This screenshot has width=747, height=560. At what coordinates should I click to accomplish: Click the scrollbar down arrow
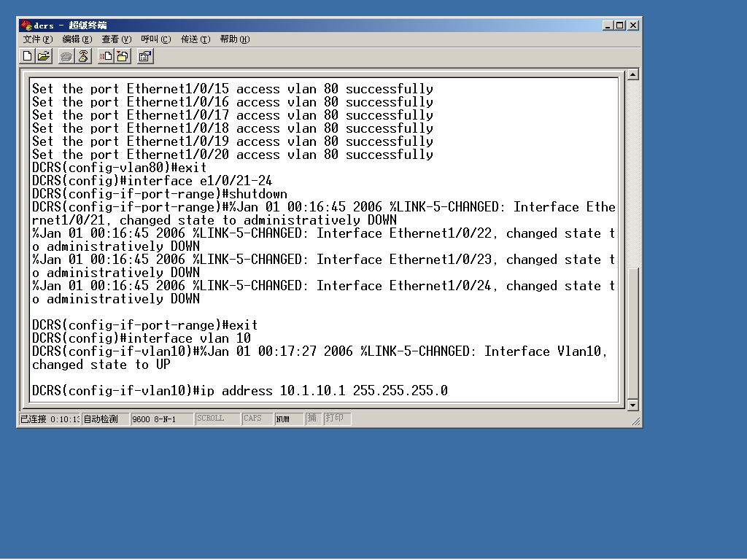[x=632, y=405]
